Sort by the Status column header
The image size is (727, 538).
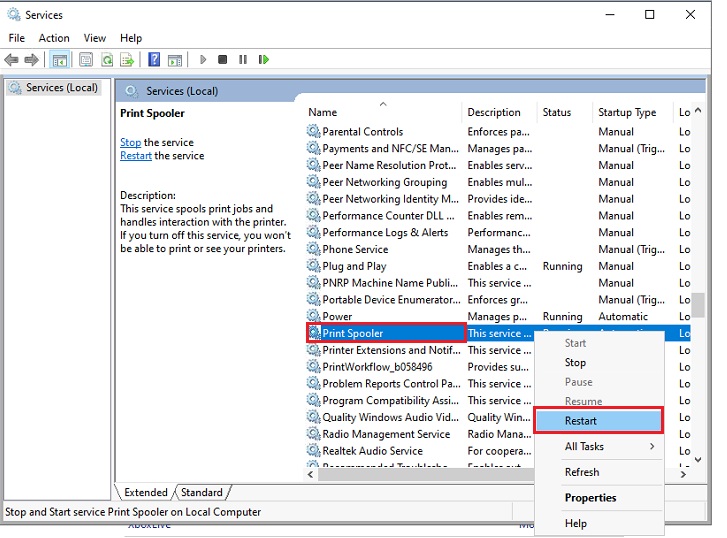(565, 112)
